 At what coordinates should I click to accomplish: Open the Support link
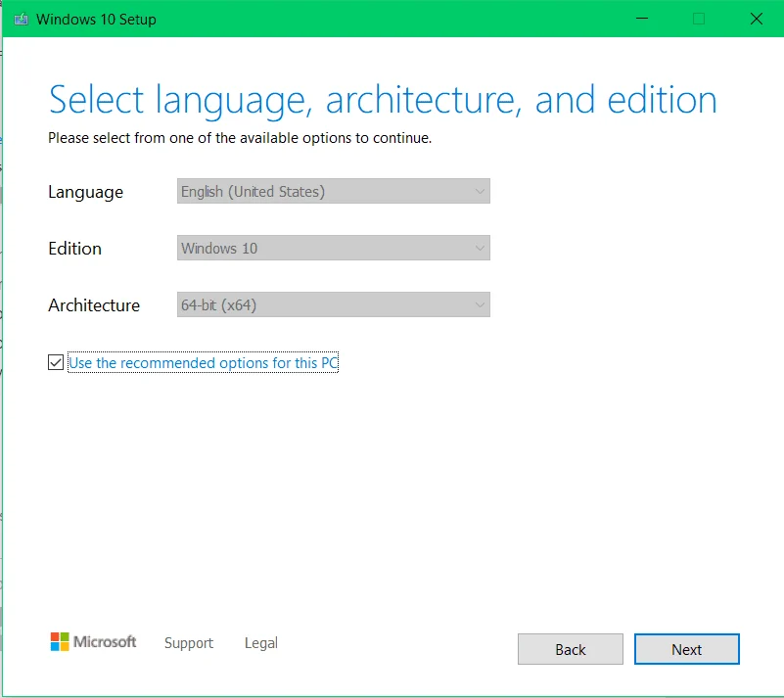189,643
